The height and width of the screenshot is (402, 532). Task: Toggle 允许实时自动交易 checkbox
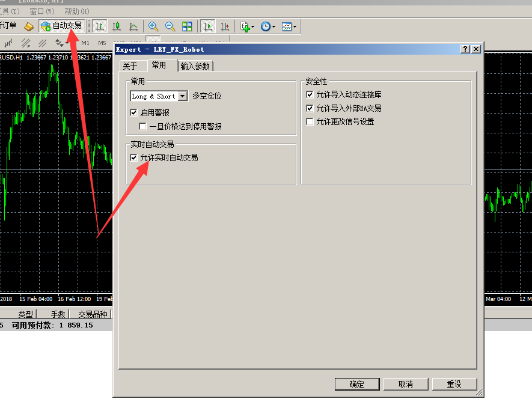click(133, 157)
